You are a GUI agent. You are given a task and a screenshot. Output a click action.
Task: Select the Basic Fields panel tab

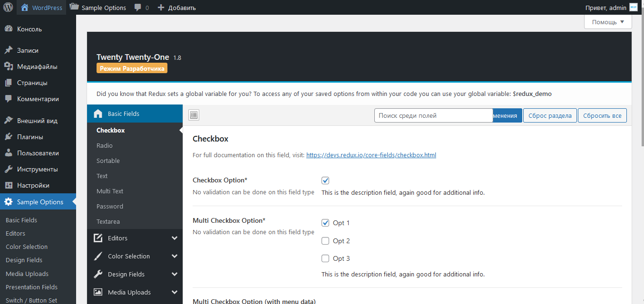tap(135, 114)
